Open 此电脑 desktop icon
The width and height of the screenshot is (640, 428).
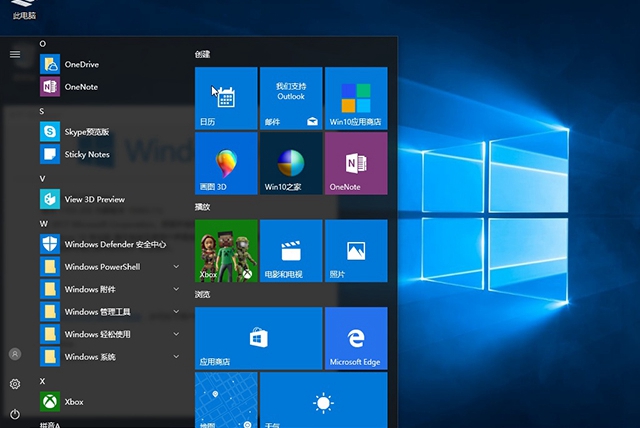point(24,10)
